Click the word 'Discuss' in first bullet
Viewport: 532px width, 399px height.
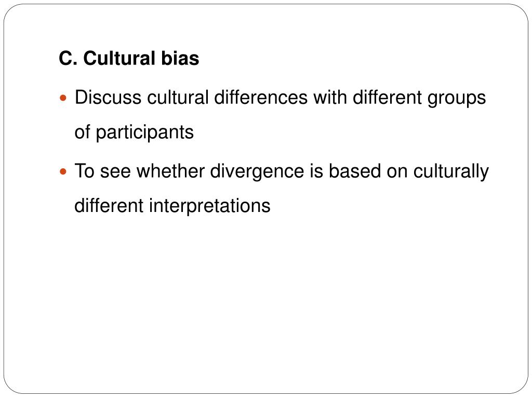(x=108, y=98)
